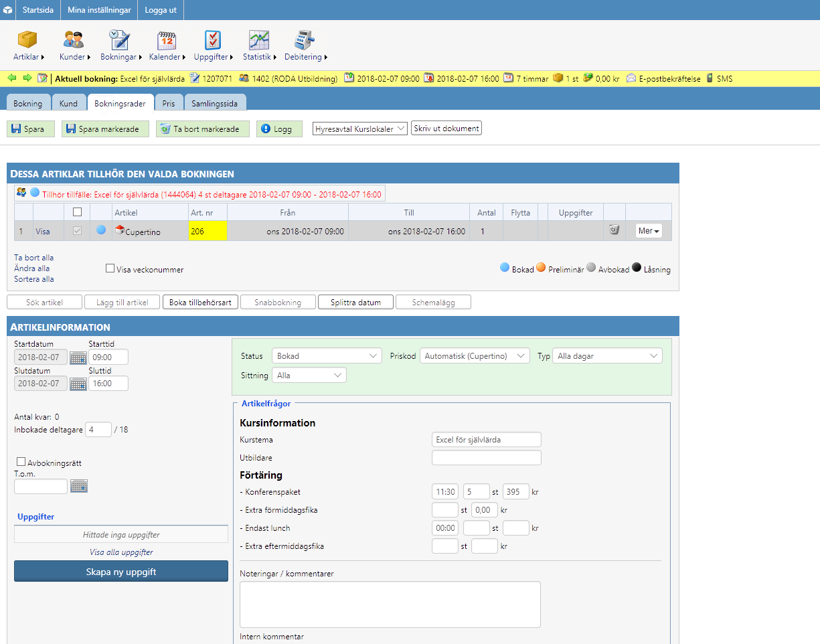Check the select-all checkbox in table header
This screenshot has height=644, width=820.
click(x=77, y=212)
